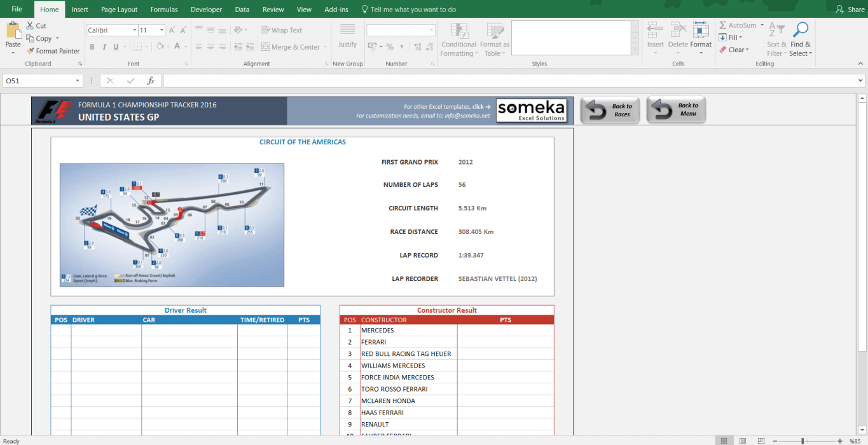Click the Increase Decimal icon
Screen dimensions: 868x445
(x=417, y=47)
